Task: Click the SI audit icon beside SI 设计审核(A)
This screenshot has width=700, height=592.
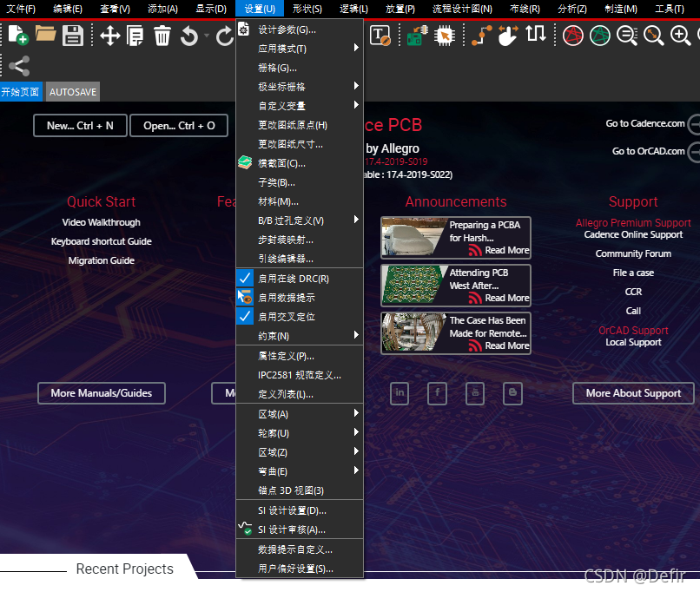Action: [x=245, y=529]
